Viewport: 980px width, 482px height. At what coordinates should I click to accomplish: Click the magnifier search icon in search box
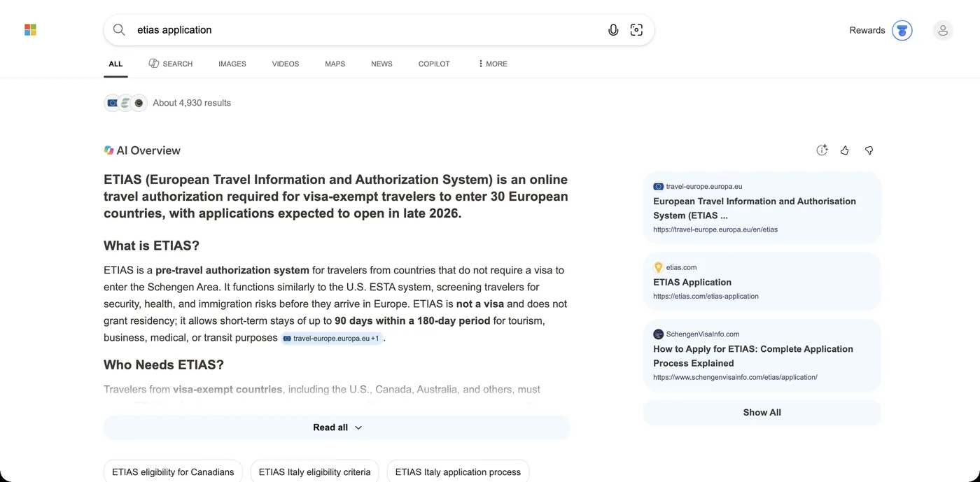coord(119,30)
